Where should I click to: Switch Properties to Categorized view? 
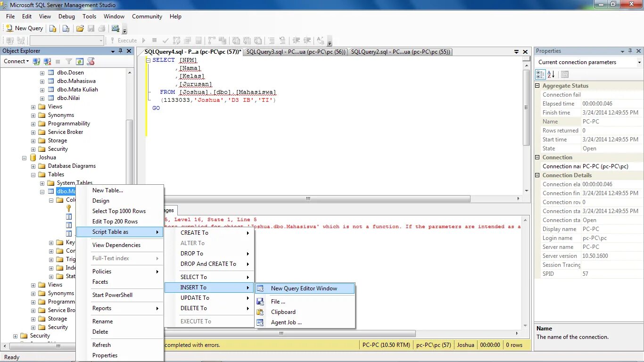[540, 74]
